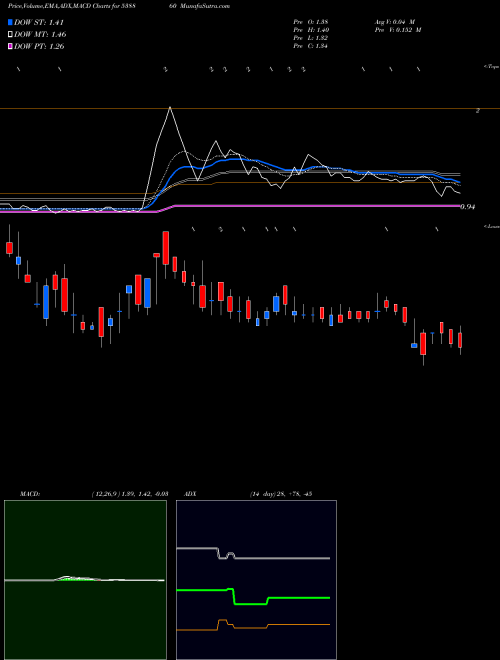Screen dimensions: 500x660
Task: Click the Pre O: 1.38 value
Action: pos(311,22)
